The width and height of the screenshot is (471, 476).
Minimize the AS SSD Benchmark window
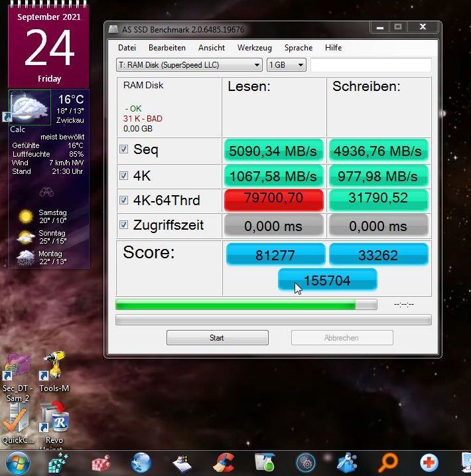[380, 27]
